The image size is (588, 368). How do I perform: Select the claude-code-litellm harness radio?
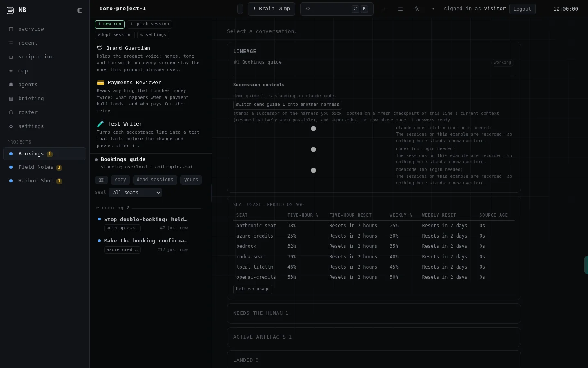pyautogui.click(x=313, y=129)
